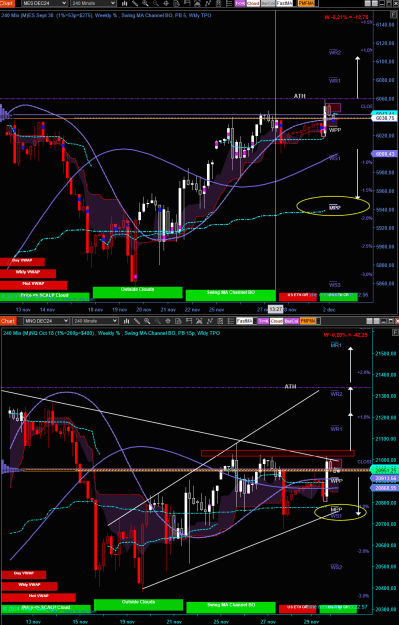Click zoom out magnifier in MNQ chart toolbar
This screenshot has width=399, height=625.
(x=157, y=321)
